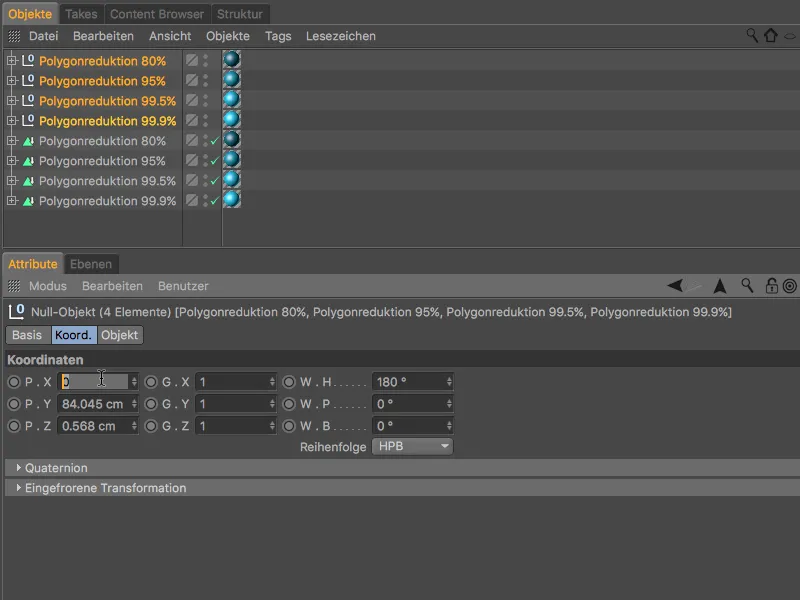Expand orange Polygonreduktion 95% tree node

tap(12, 81)
